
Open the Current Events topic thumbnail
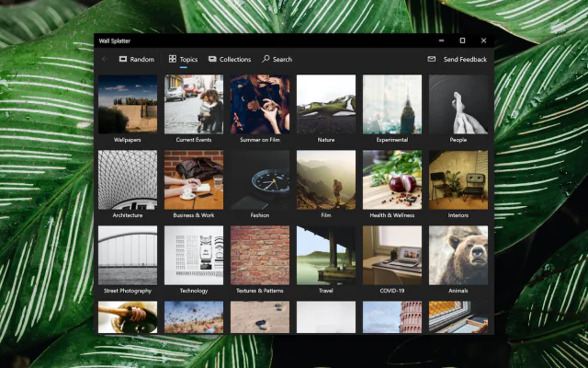click(194, 104)
